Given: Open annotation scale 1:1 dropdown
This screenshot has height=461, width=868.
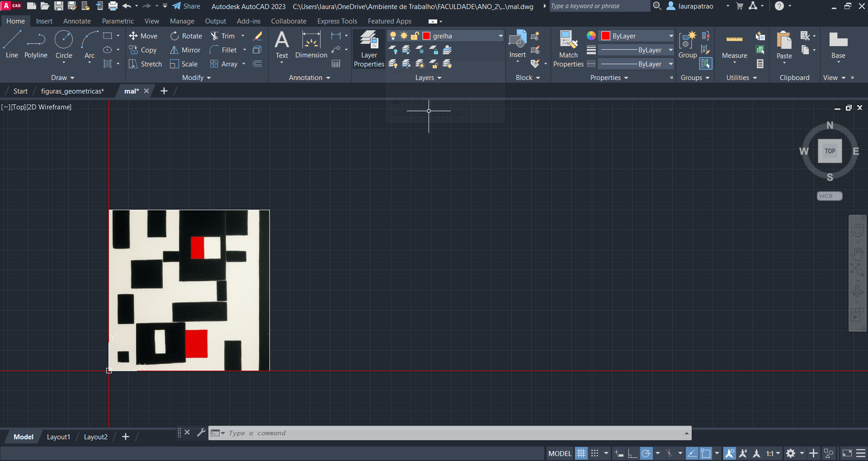Looking at the screenshot, I should [x=773, y=453].
